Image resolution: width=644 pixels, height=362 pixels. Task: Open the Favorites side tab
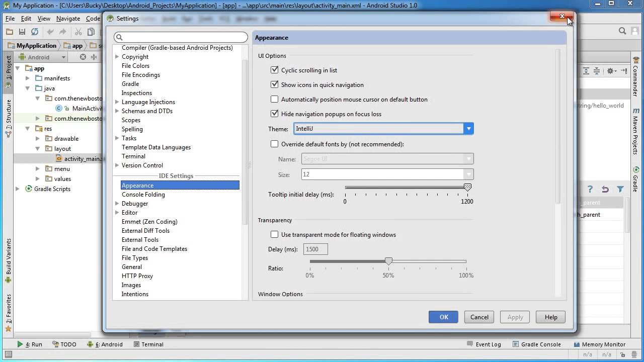click(8, 313)
